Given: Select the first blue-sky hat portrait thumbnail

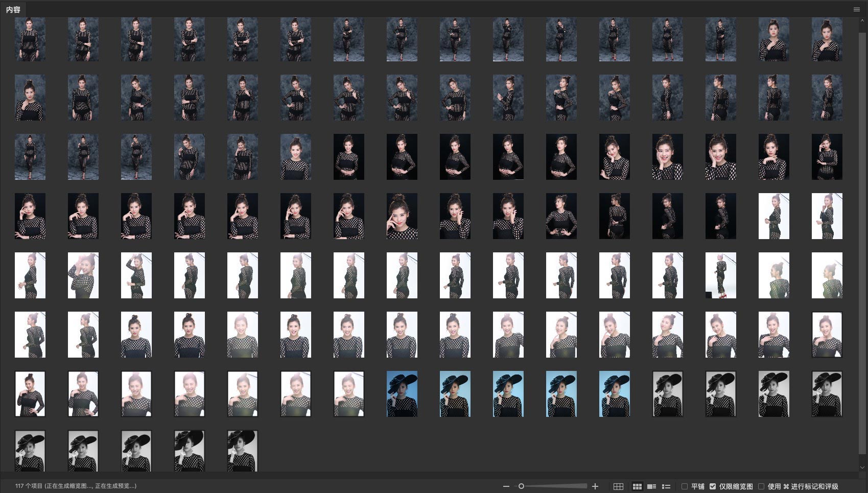Looking at the screenshot, I should click(402, 394).
